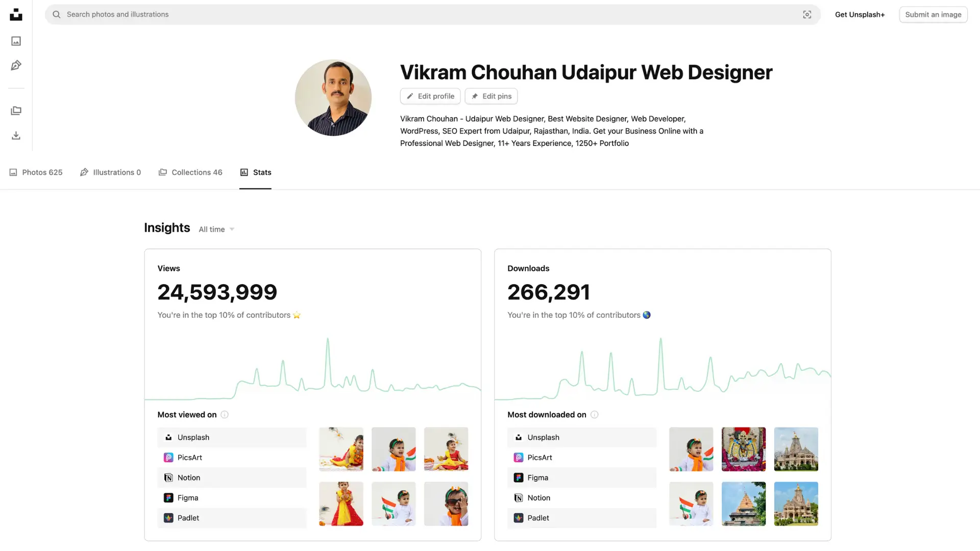
Task: Open the Collections folder icon in the sidebar
Action: click(x=16, y=110)
